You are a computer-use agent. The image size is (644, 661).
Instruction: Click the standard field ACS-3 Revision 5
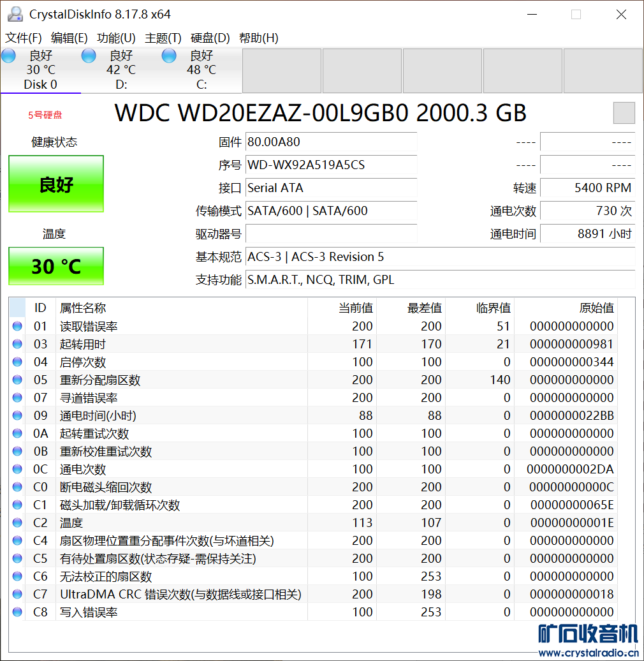440,256
